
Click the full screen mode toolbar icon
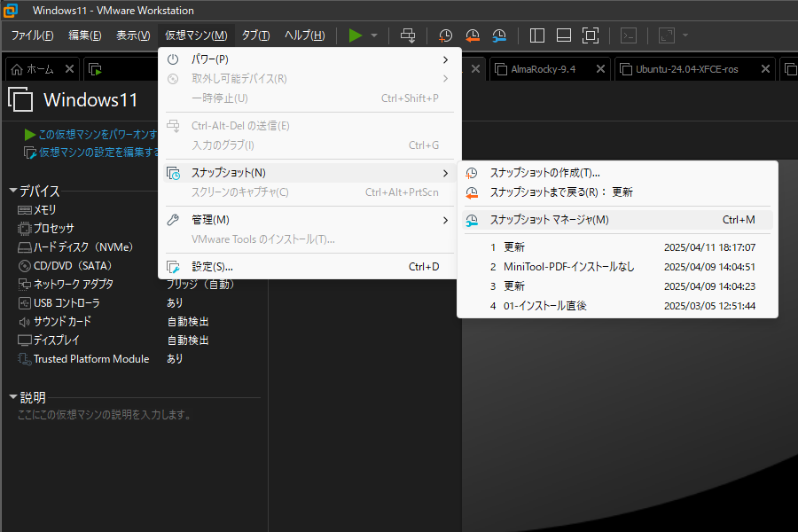click(x=591, y=35)
